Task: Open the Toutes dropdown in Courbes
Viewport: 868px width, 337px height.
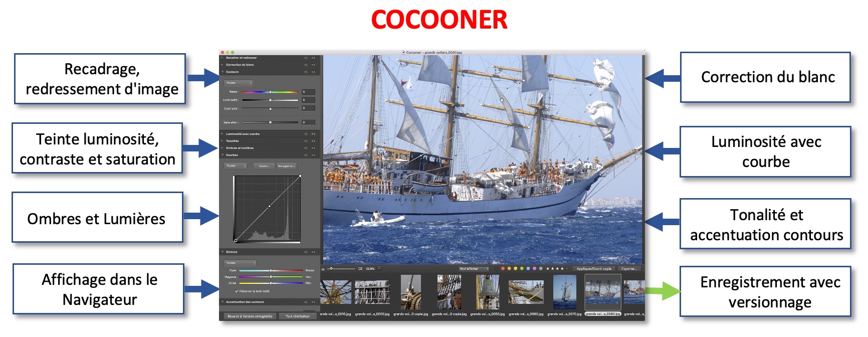Action: pyautogui.click(x=236, y=165)
